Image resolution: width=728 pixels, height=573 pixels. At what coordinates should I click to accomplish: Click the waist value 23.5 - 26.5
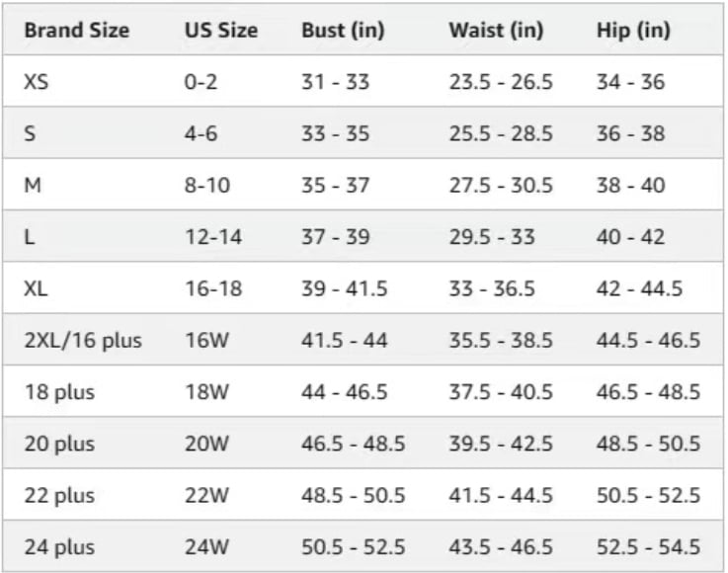point(501,82)
